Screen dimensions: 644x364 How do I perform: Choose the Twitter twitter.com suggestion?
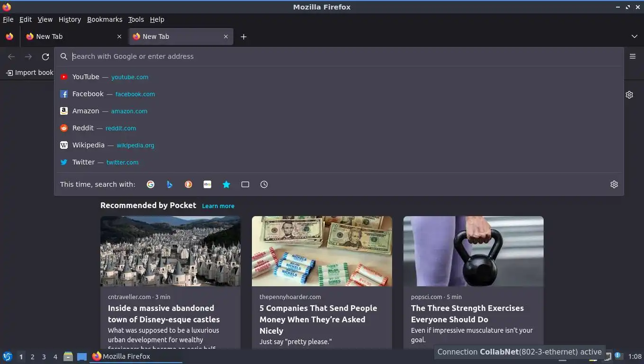tap(339, 162)
